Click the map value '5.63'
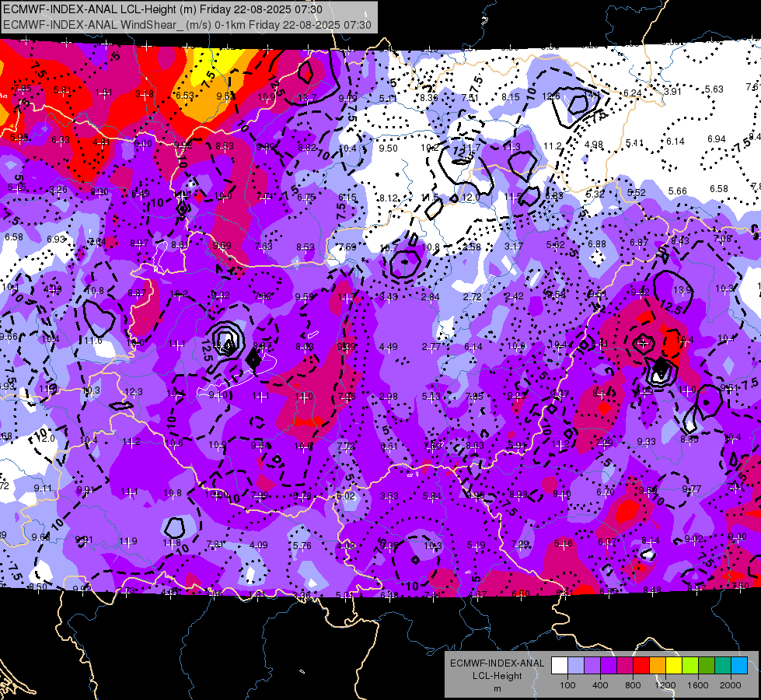This screenshot has height=700, width=761. (714, 89)
